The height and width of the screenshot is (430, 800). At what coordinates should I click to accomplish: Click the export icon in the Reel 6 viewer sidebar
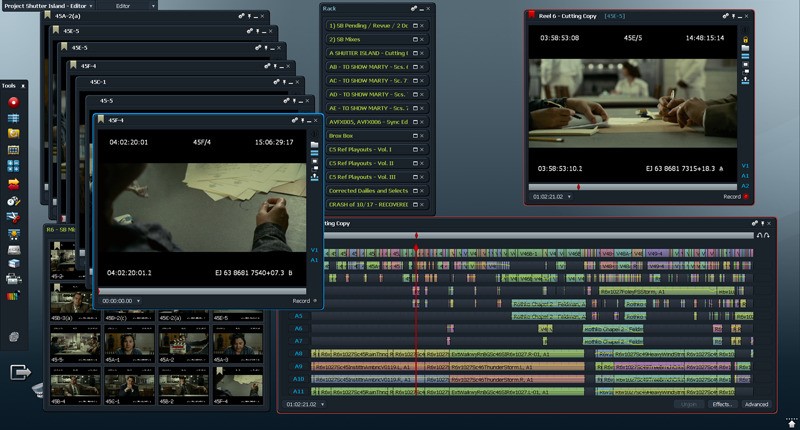point(745,79)
